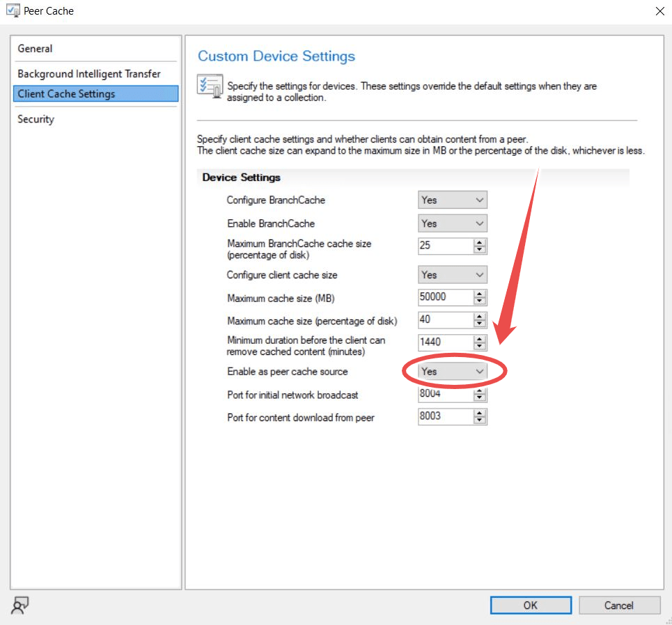672x625 pixels.
Task: Select the Security settings category
Action: pyautogui.click(x=36, y=119)
